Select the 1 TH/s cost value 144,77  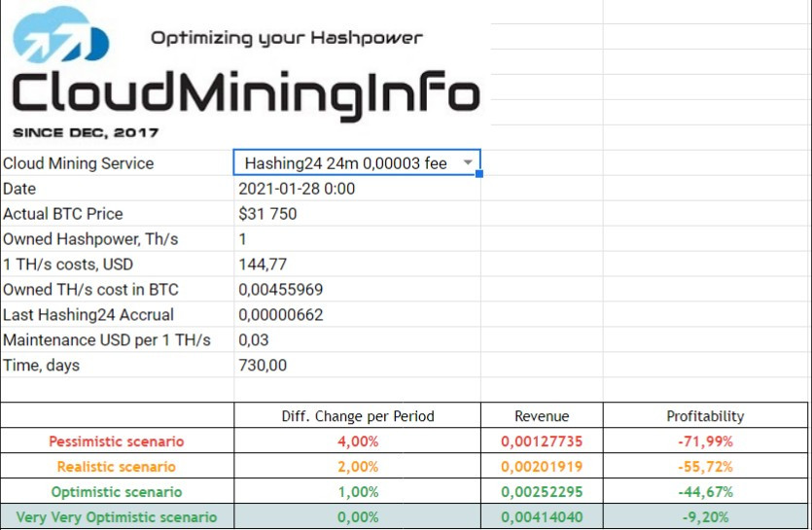[263, 265]
